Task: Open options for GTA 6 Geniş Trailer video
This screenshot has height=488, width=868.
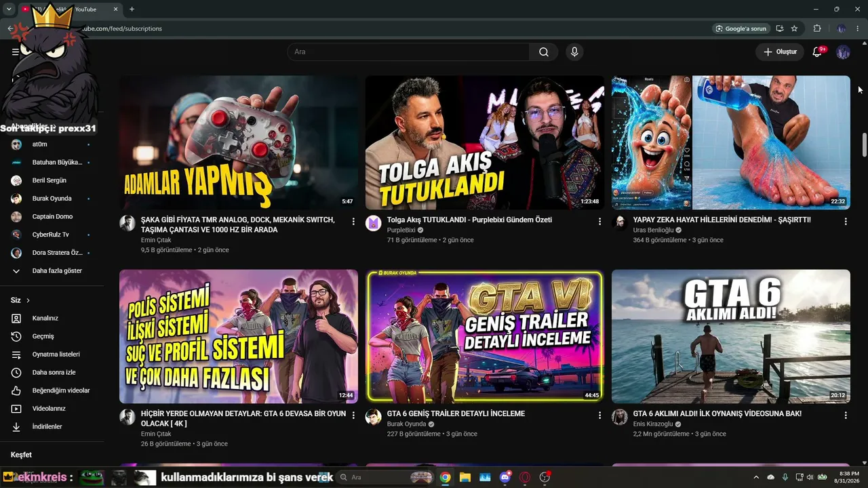Action: 599,415
